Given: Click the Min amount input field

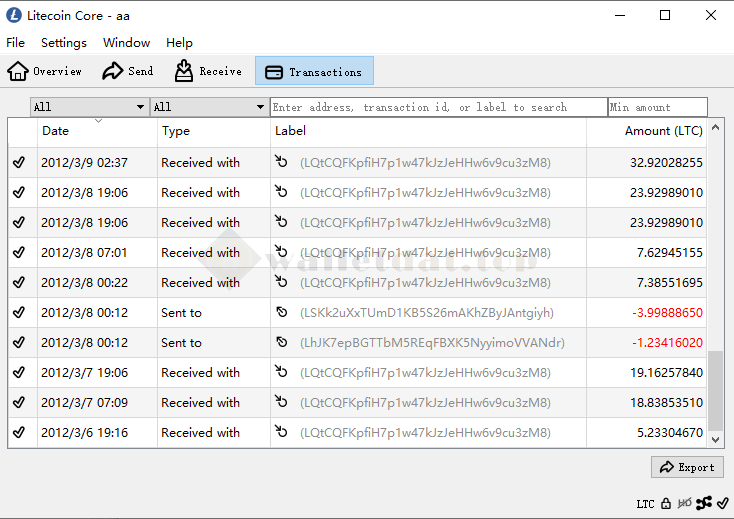Looking at the screenshot, I should pyautogui.click(x=657, y=107).
